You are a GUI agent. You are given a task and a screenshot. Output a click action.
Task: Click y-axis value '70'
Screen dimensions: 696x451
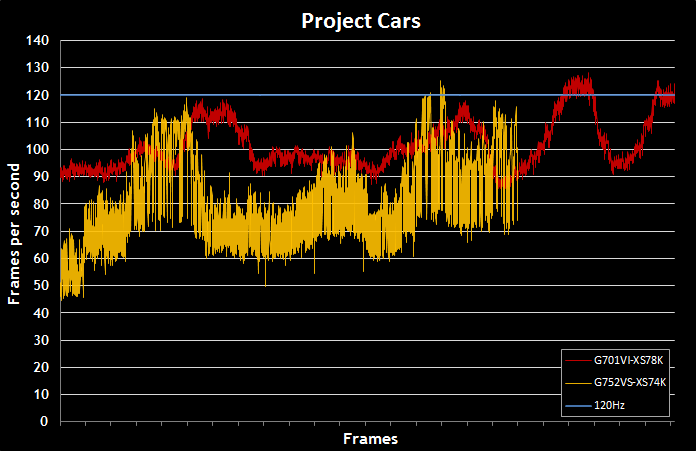(41, 231)
